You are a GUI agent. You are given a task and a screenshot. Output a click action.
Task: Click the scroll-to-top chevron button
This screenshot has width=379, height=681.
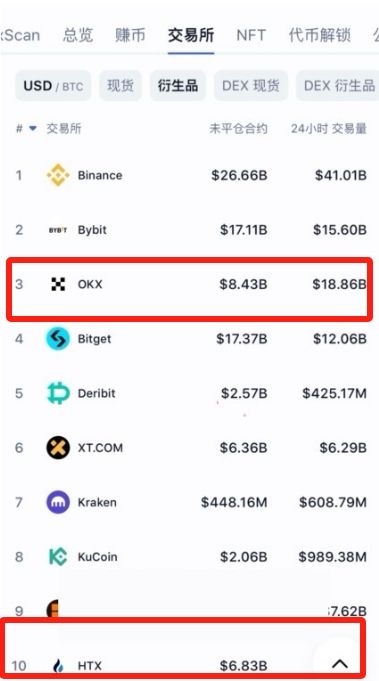340,663
